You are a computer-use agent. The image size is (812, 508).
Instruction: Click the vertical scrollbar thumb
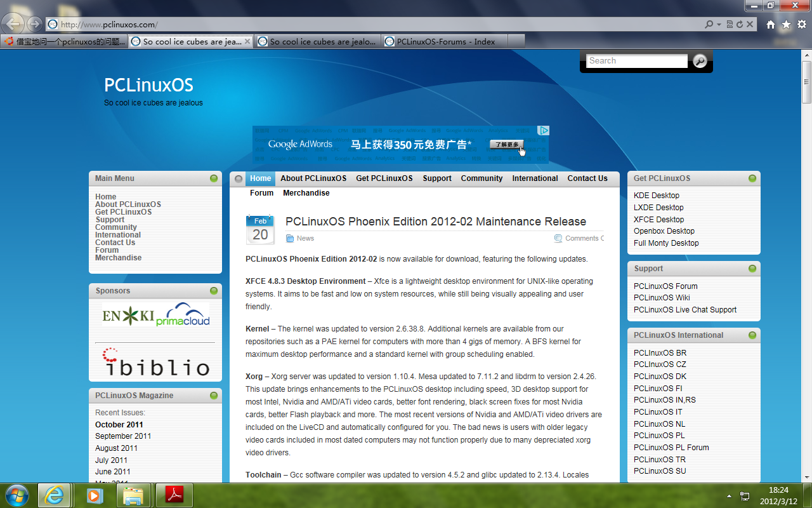click(x=806, y=81)
